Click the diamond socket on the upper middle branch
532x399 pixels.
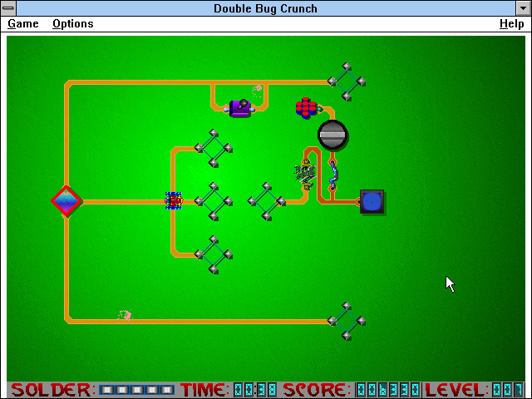(x=213, y=148)
